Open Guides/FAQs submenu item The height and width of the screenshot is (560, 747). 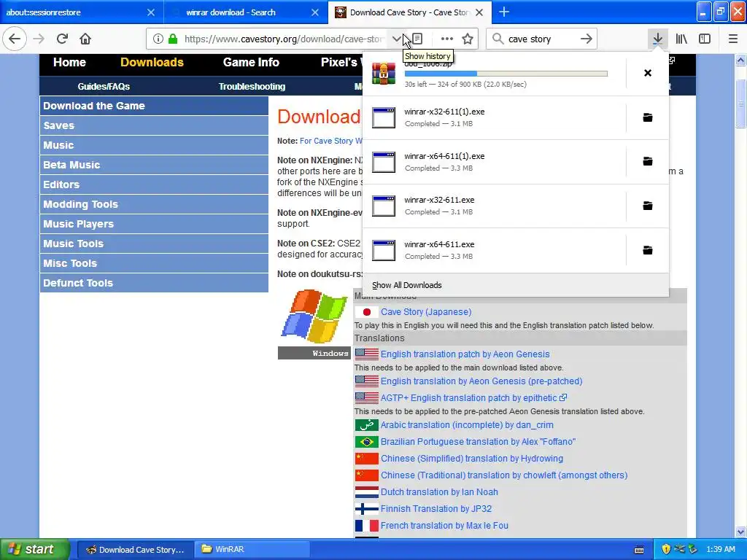click(x=104, y=87)
